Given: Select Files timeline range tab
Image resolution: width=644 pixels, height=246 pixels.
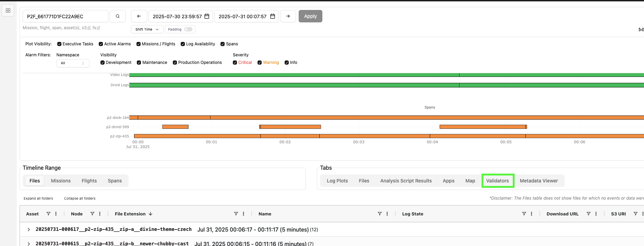Looking at the screenshot, I should point(35,181).
